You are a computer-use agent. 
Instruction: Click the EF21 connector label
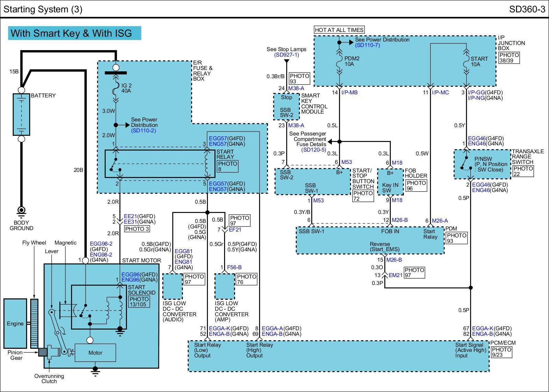click(235, 230)
